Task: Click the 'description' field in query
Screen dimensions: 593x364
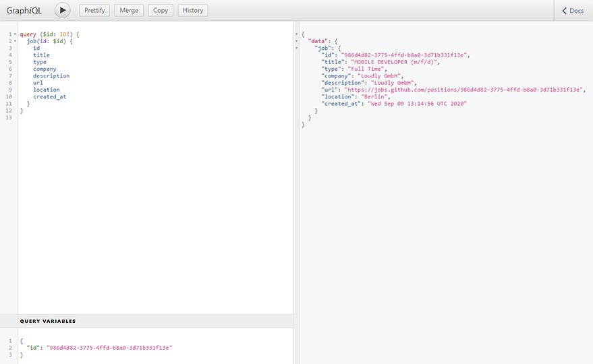Action: [51, 76]
